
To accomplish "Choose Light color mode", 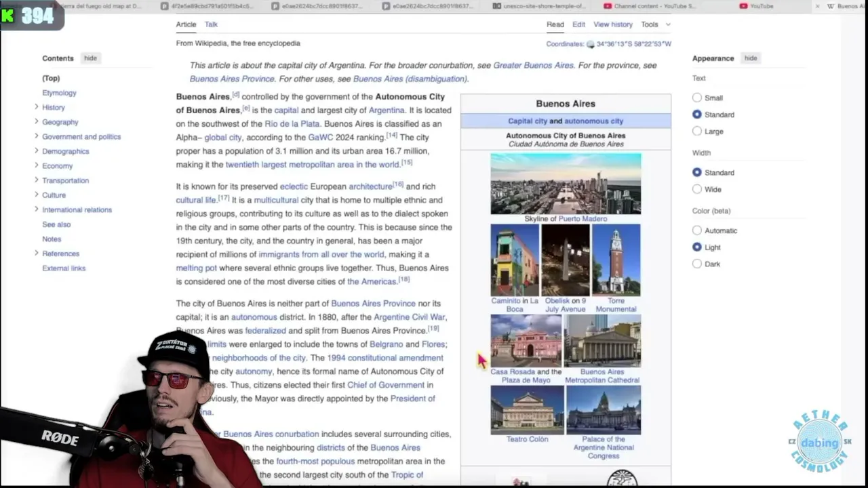I will pyautogui.click(x=697, y=247).
